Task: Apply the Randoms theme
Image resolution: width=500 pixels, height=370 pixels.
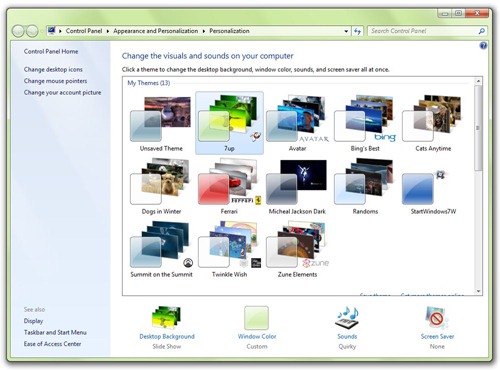Action: coord(365,186)
